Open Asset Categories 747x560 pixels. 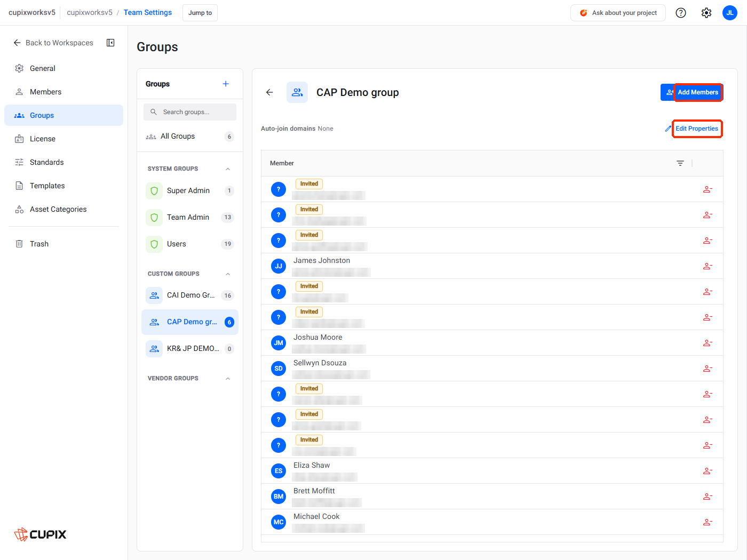[x=63, y=209]
